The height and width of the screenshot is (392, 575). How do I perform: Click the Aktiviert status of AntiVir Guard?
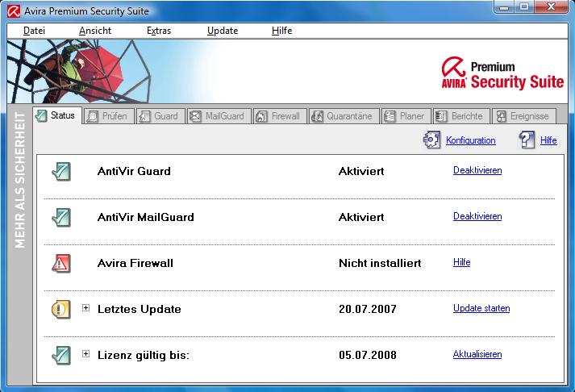click(361, 171)
